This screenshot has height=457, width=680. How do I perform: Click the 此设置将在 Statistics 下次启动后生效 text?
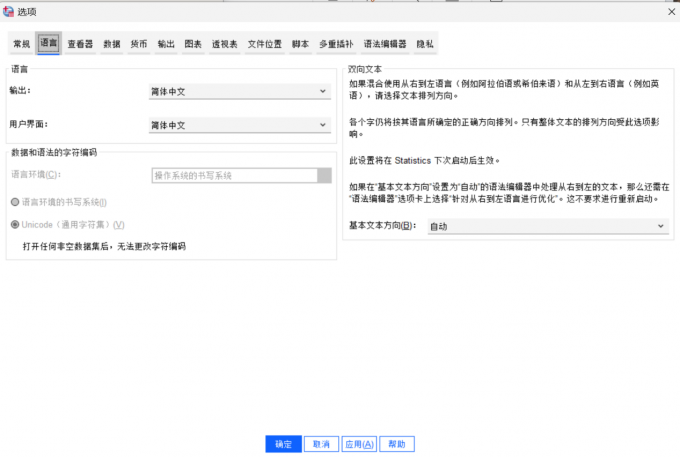(424, 160)
